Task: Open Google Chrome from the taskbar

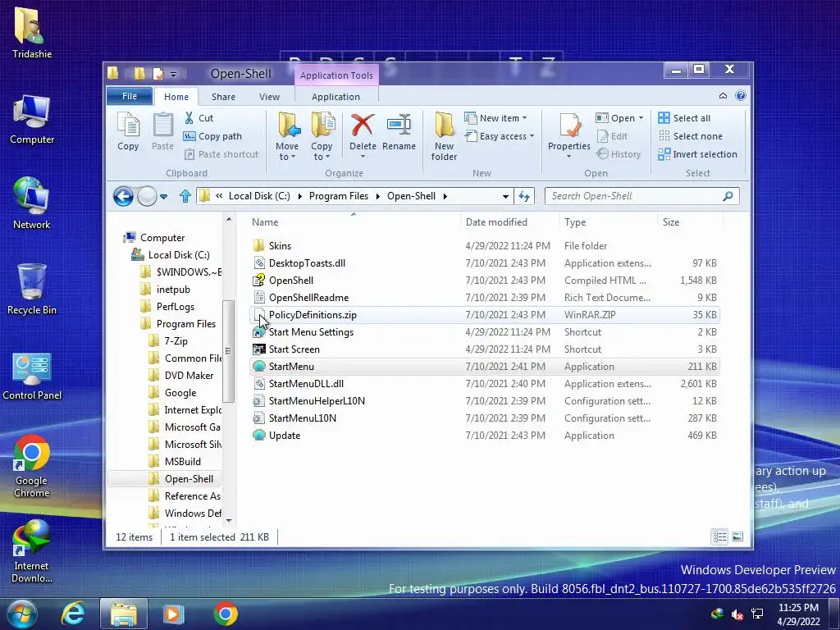Action: click(x=226, y=614)
